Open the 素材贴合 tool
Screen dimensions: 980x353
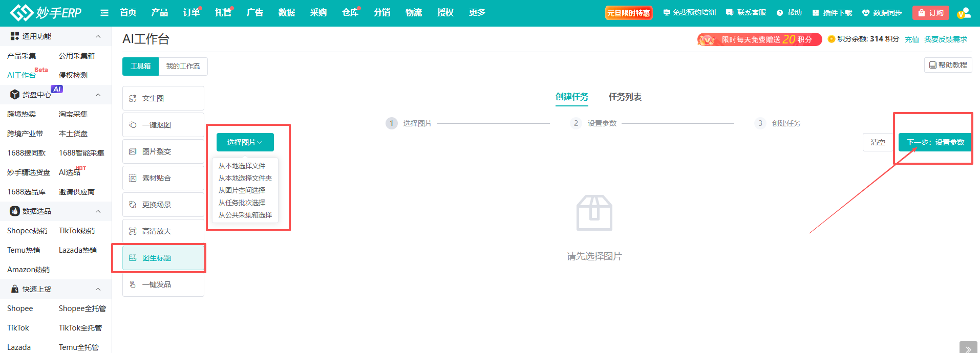click(x=163, y=178)
